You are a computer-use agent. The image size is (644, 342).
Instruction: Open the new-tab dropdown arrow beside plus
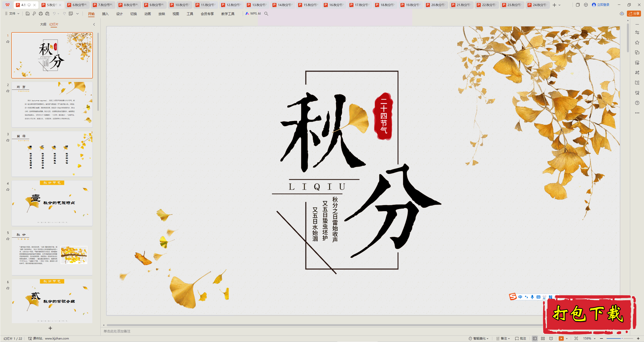click(x=559, y=5)
